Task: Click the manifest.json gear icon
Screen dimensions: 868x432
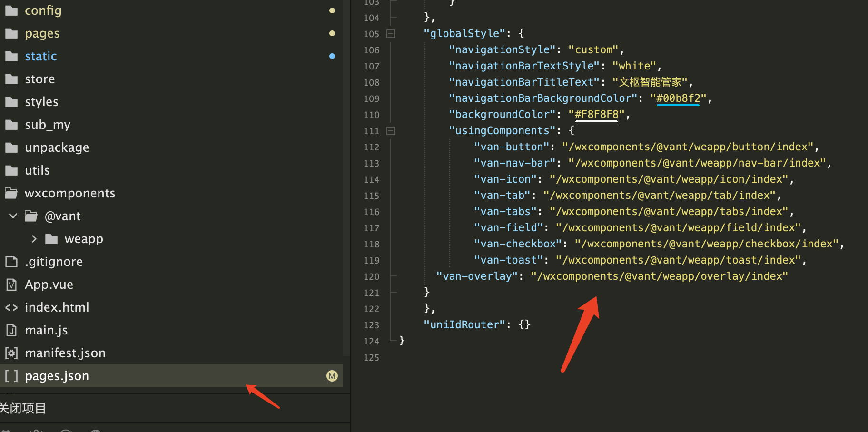Action: click(11, 353)
